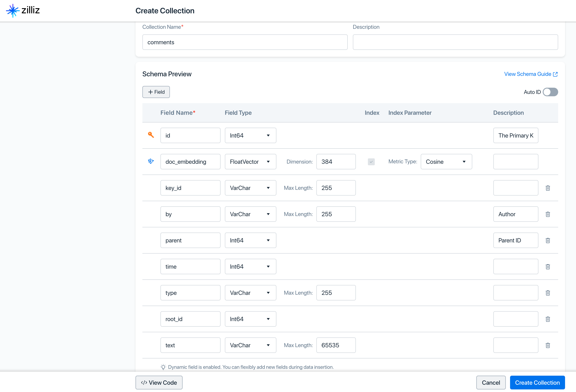Viewport: 576px width, 392px height.
Task: Click the Zilliz logo icon
Action: (x=12, y=10)
